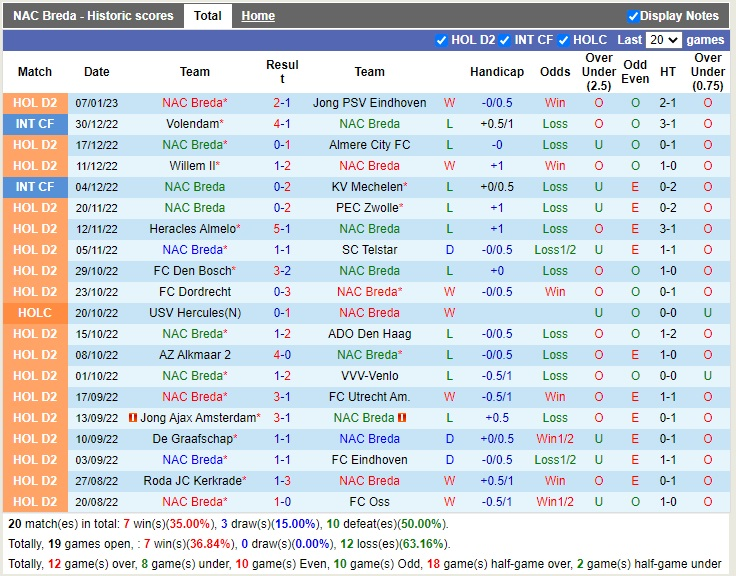Open the Last 20 games dropdown
The image size is (736, 576).
663,40
